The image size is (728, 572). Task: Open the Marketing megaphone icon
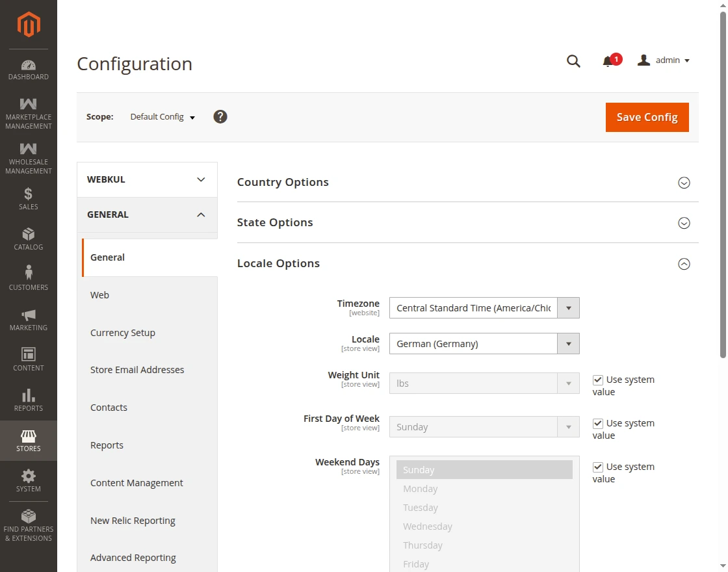coord(29,315)
